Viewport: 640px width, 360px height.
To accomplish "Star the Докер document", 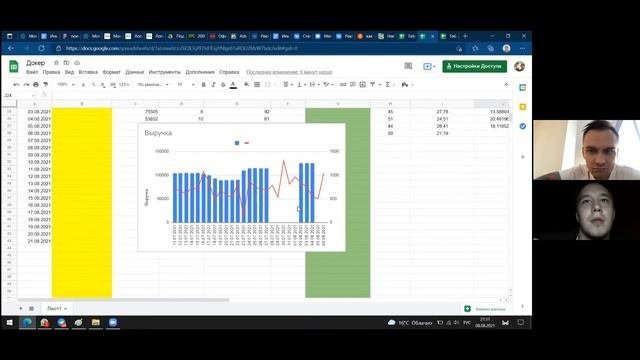I will click(x=56, y=63).
